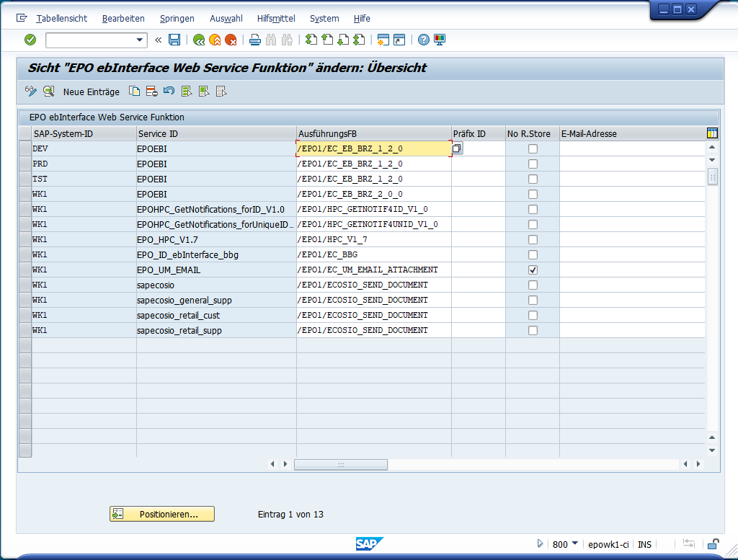Open the Tabellensicht menu
Image resolution: width=738 pixels, height=560 pixels.
[x=62, y=18]
